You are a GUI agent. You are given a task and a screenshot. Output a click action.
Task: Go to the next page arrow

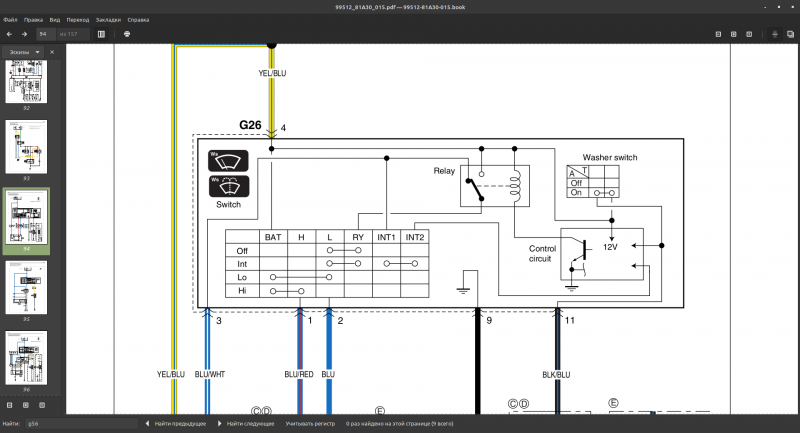tap(24, 34)
